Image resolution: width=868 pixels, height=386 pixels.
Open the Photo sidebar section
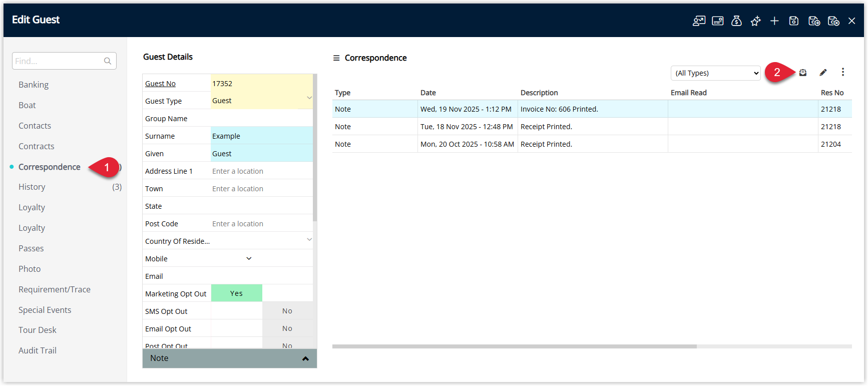click(30, 269)
